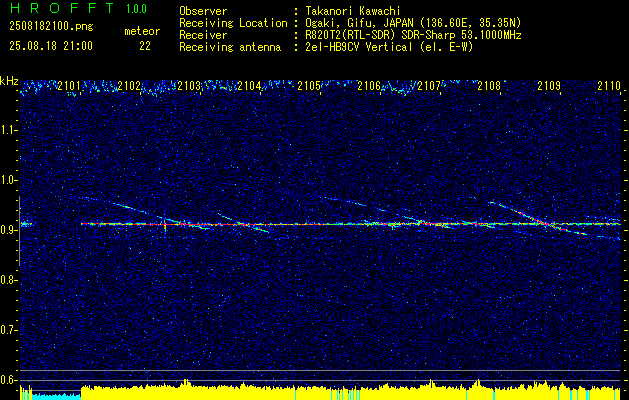Image resolution: width=629 pixels, height=400 pixels.
Task: Click the 2104 time marker
Action: coord(249,85)
